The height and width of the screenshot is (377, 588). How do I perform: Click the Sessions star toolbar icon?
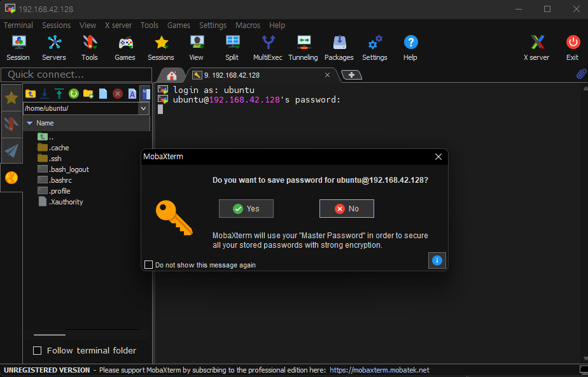tap(161, 48)
